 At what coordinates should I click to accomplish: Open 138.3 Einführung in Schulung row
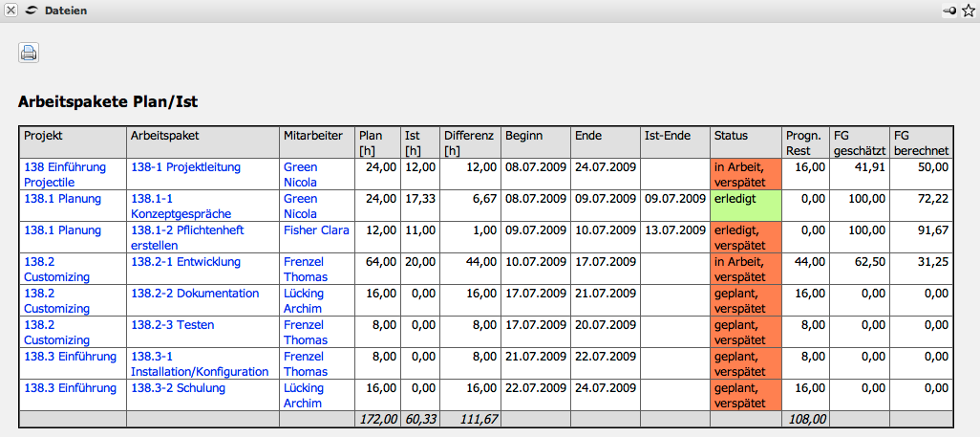coord(70,387)
